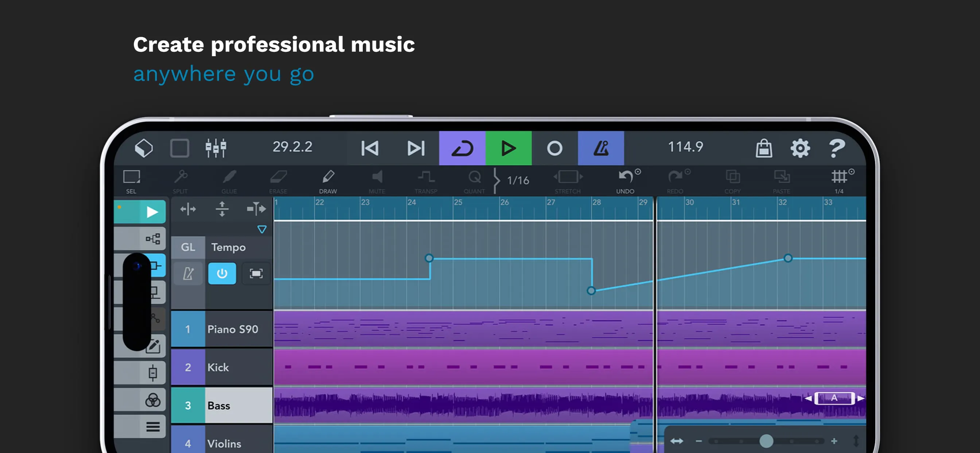Open help question mark icon
This screenshot has height=453, width=980.
click(x=836, y=148)
